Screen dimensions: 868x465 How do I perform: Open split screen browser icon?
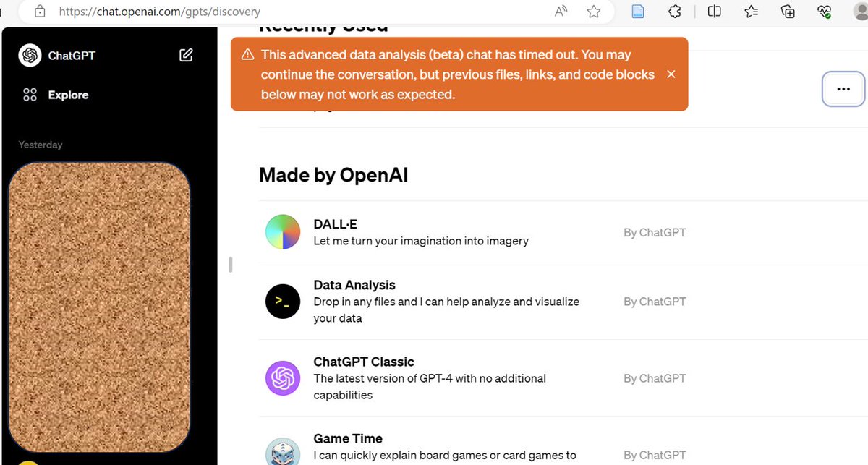[x=714, y=12]
